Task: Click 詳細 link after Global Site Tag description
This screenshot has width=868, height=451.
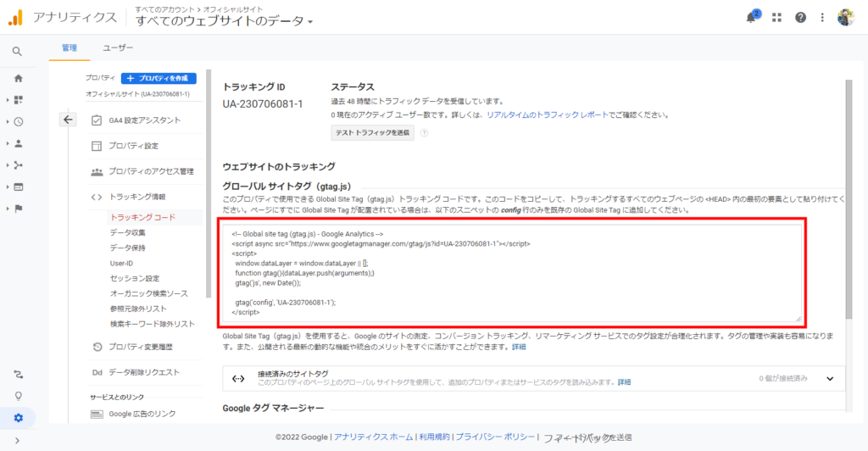Action: 519,347
